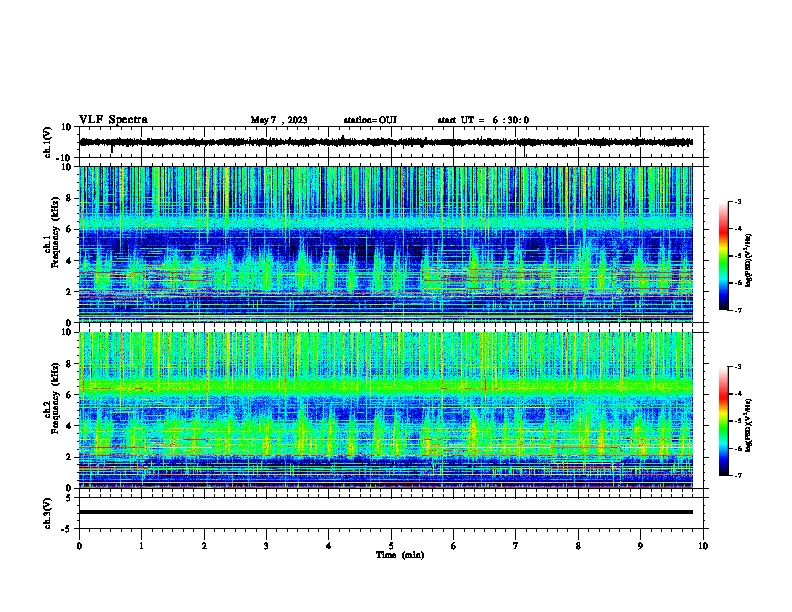Click time axis tick '2'
This screenshot has height=612, width=792.
tap(204, 546)
